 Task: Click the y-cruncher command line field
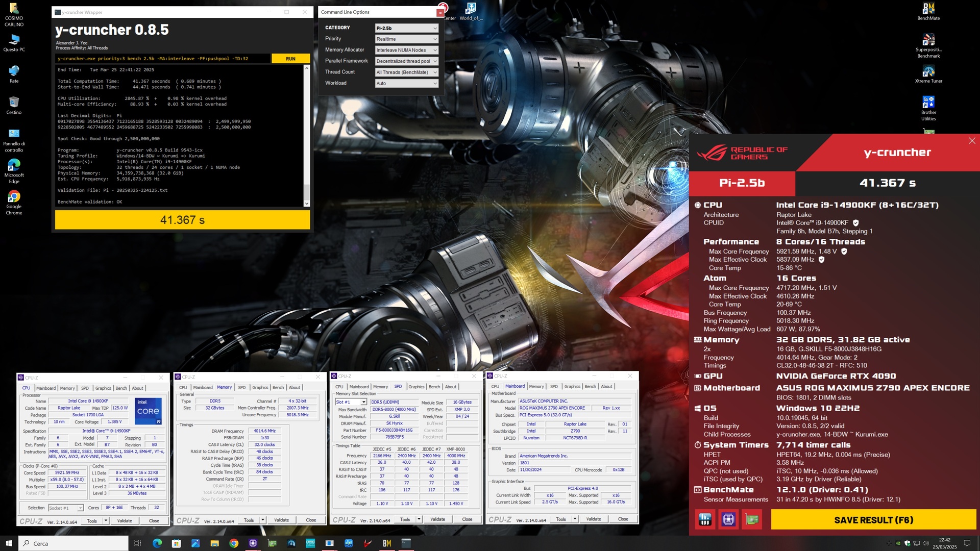(x=162, y=59)
